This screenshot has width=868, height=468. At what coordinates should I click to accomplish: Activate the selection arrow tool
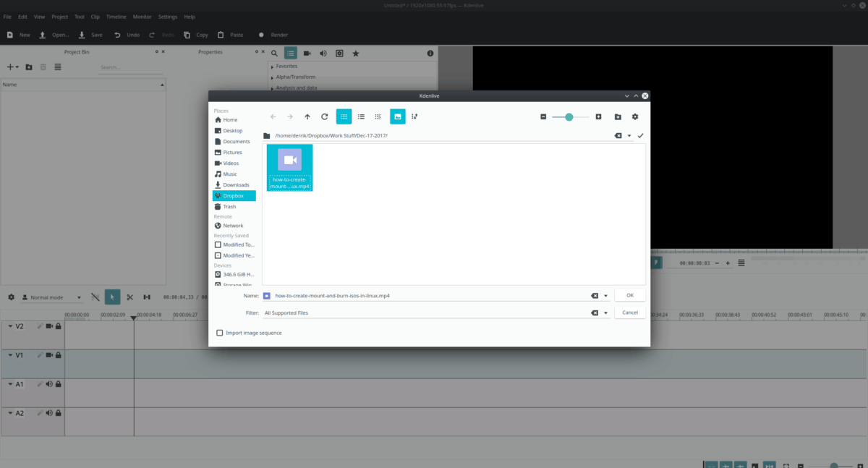pyautogui.click(x=113, y=297)
